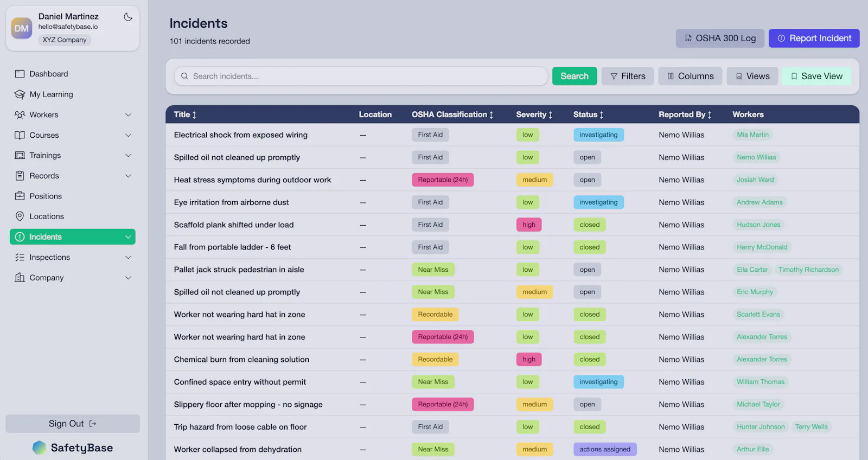This screenshot has width=868, height=460.
Task: Click the Locations pin icon
Action: 20,216
